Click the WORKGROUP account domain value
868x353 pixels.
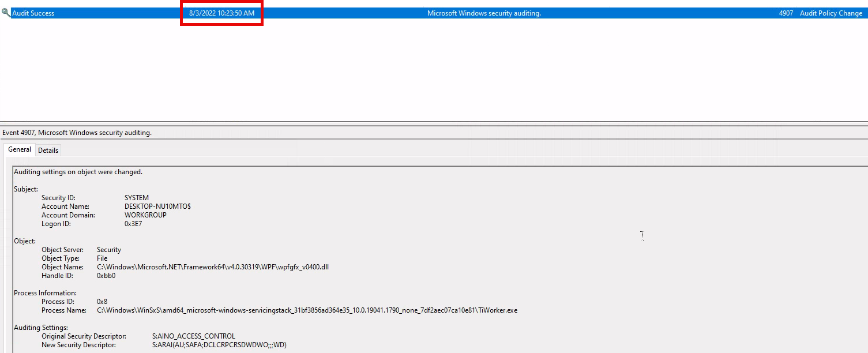pos(145,215)
